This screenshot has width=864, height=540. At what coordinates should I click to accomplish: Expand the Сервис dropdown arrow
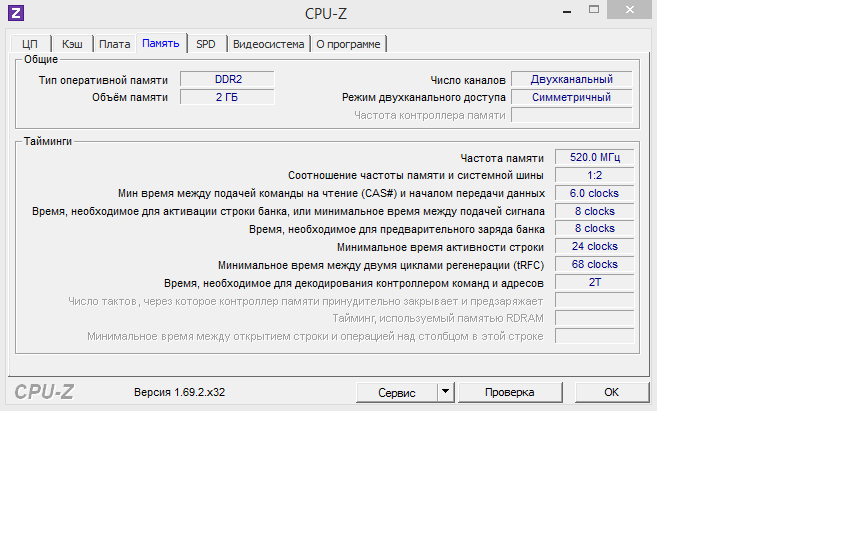(445, 392)
